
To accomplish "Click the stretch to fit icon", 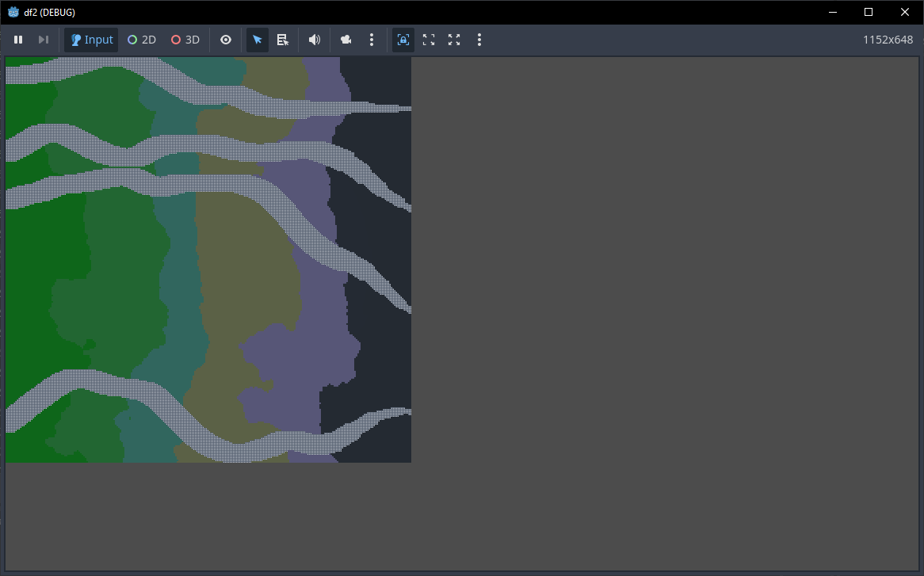I will 454,40.
